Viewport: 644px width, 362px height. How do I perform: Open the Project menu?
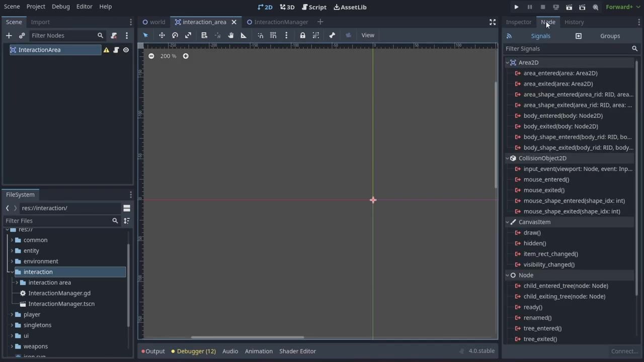click(36, 7)
